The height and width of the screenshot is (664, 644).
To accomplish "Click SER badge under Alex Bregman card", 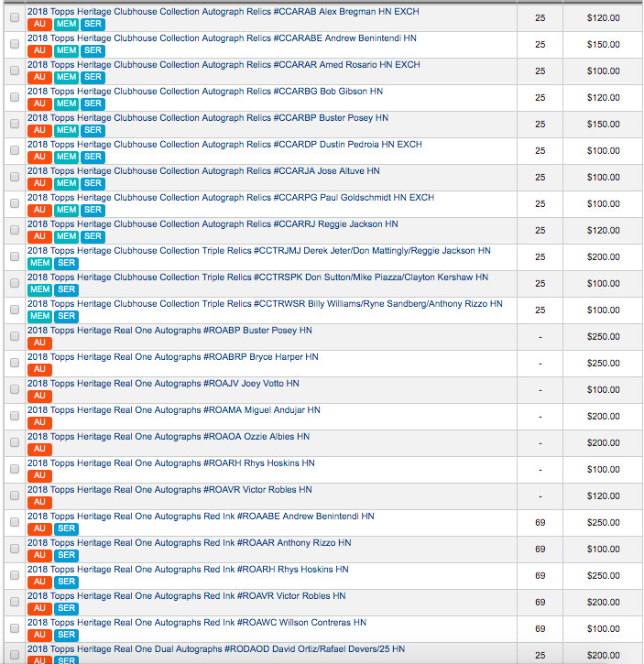I will tap(93, 24).
